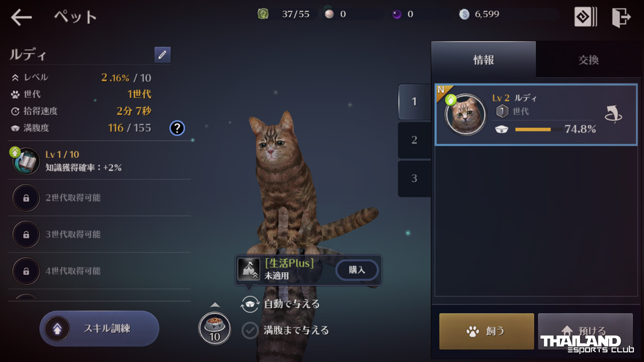Screen dimensions: 644x362
Task: Select the 情報 tab
Action: coord(484,60)
